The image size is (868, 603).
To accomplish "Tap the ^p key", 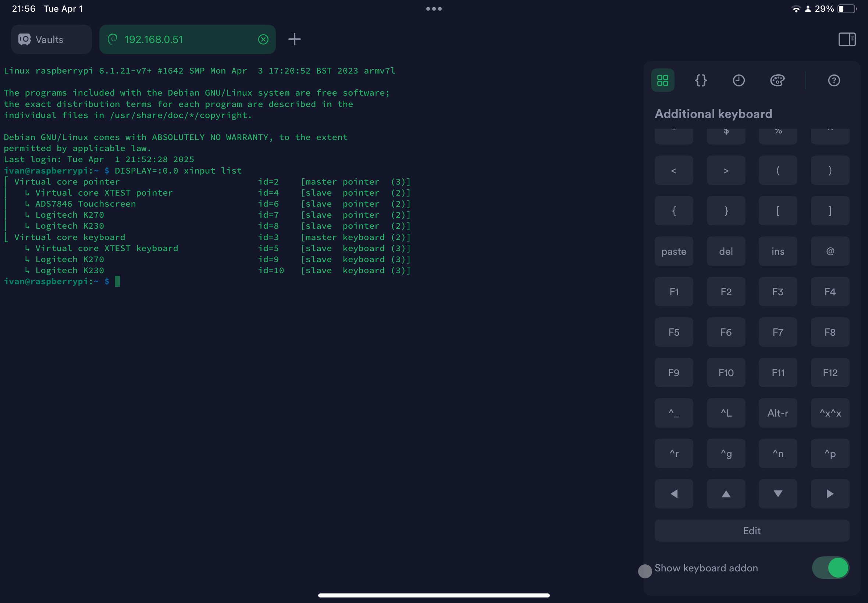I will click(x=830, y=453).
